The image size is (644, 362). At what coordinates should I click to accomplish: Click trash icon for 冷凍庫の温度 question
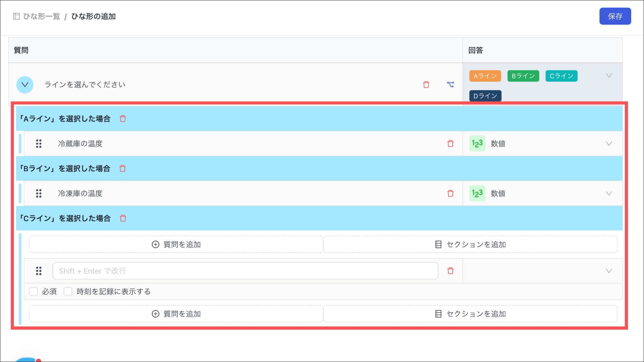coord(450,194)
